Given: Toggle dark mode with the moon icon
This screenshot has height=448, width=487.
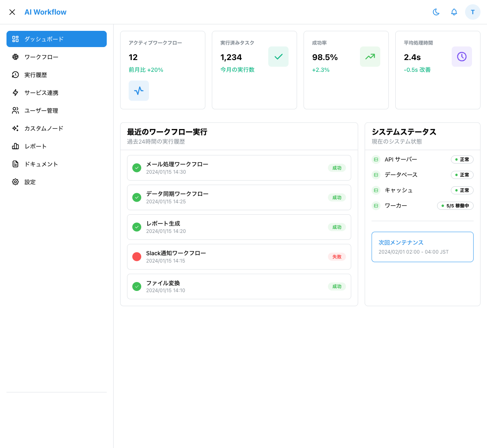Looking at the screenshot, I should pos(436,12).
